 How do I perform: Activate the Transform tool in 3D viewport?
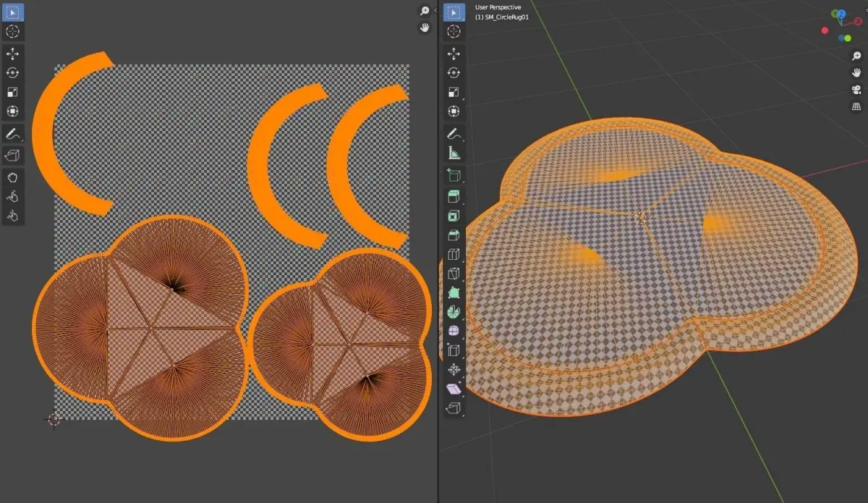(x=454, y=111)
